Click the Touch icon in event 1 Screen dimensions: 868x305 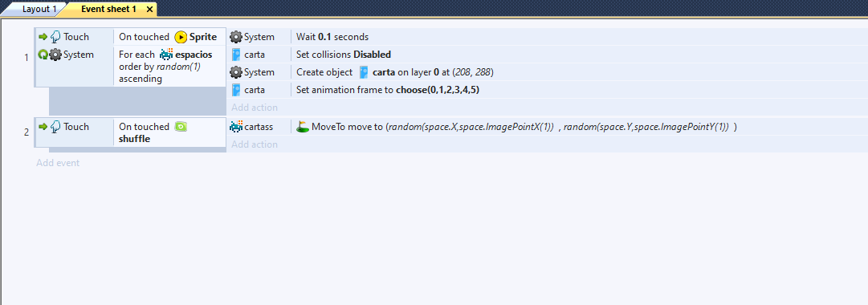pyautogui.click(x=55, y=37)
